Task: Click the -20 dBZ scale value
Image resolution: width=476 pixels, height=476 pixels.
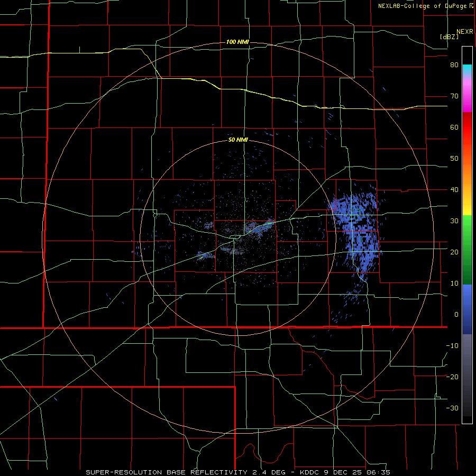Action: coord(452,377)
